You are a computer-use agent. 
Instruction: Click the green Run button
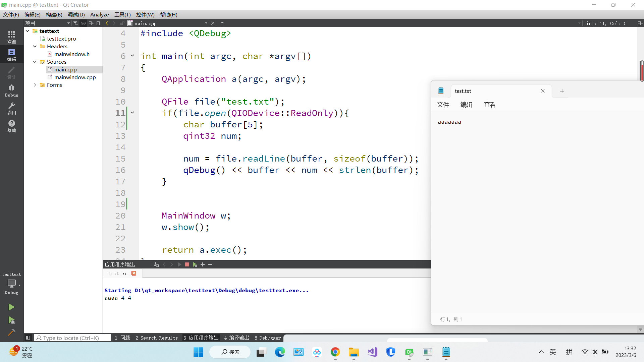pyautogui.click(x=11, y=307)
